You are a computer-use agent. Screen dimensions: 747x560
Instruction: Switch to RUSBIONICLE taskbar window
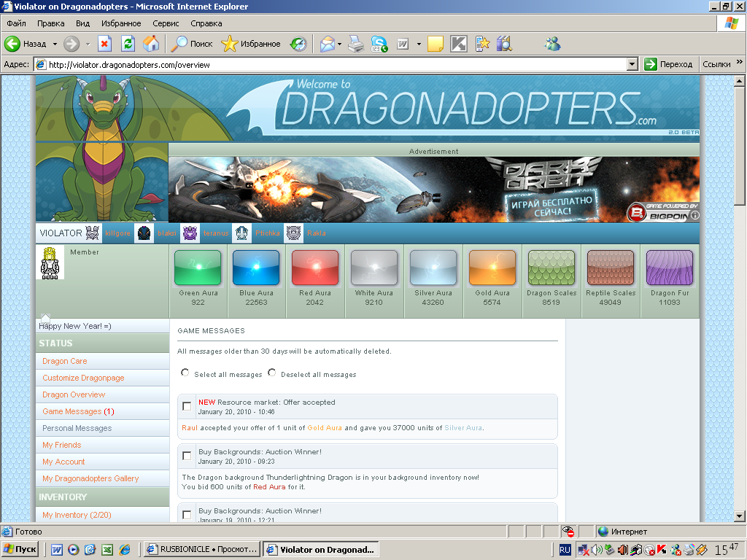click(x=202, y=549)
